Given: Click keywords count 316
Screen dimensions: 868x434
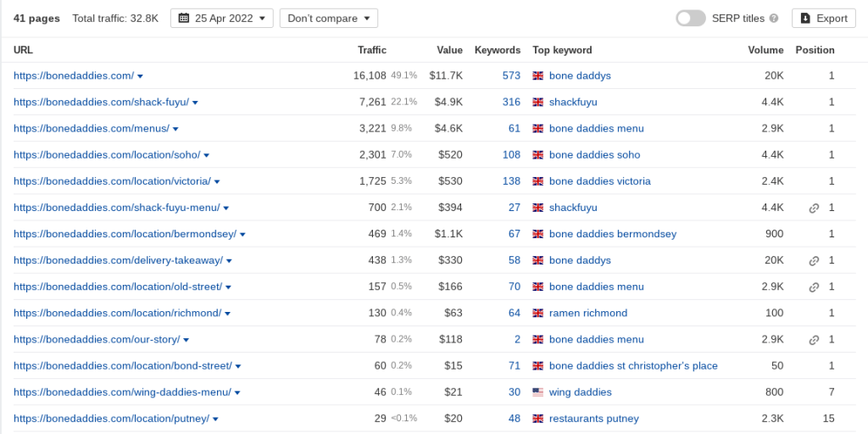Looking at the screenshot, I should coord(511,103).
